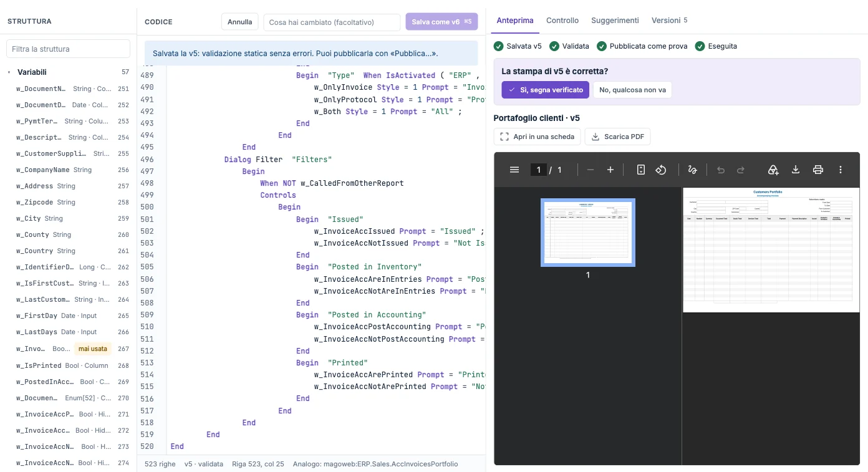Confirm with Sì, segna verificato button
The height and width of the screenshot is (472, 868).
[x=545, y=90]
